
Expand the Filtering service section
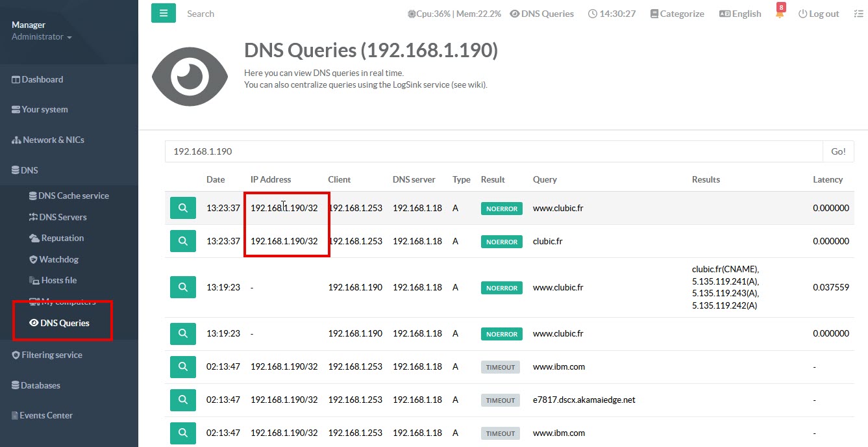point(51,355)
